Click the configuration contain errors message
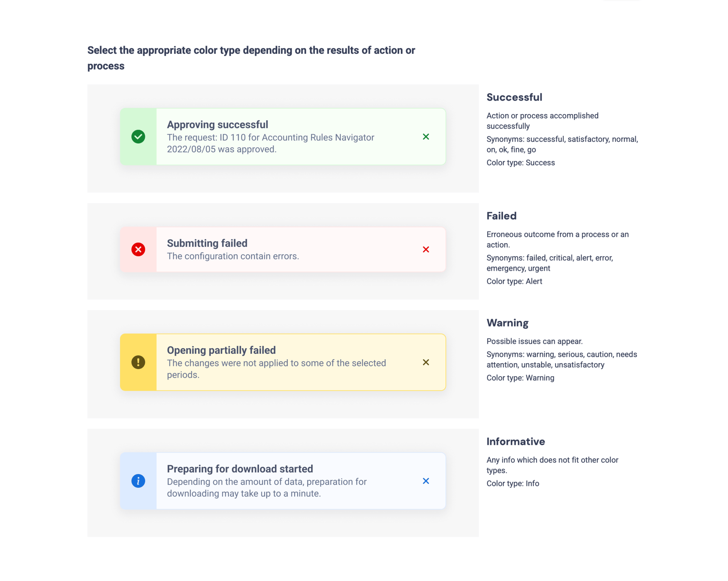The image size is (728, 581). coord(233,256)
